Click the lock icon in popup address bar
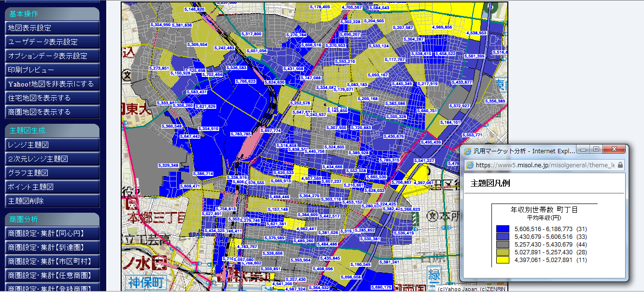 620,165
